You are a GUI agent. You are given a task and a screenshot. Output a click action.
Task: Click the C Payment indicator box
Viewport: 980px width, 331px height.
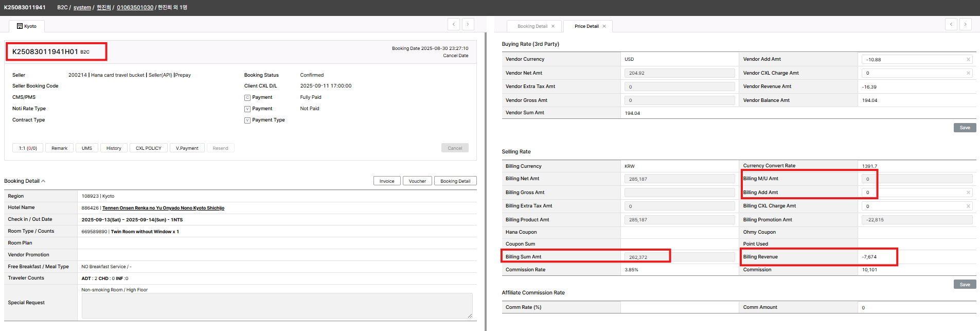tap(247, 97)
